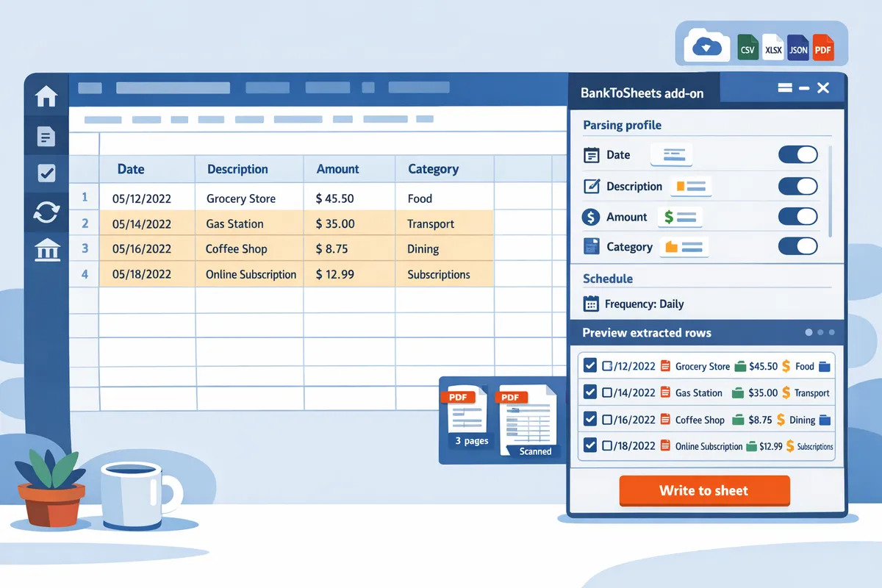Click the parsing profile scrollbar
The height and width of the screenshot is (588, 882).
click(x=831, y=190)
